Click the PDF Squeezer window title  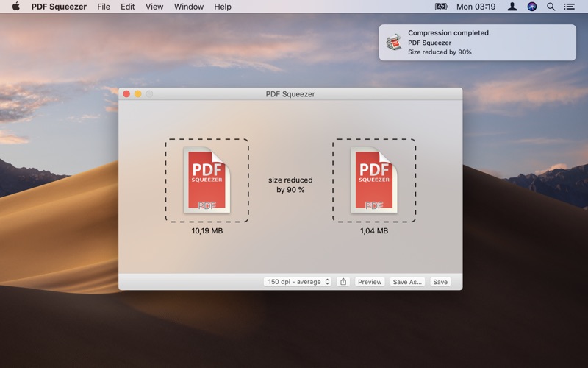[x=290, y=94]
